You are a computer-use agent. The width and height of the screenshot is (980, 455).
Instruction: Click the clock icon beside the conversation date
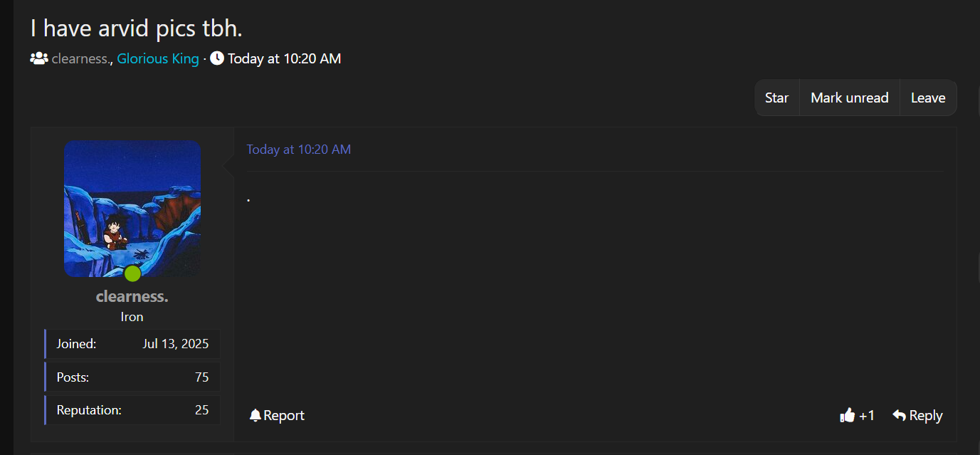pyautogui.click(x=217, y=58)
